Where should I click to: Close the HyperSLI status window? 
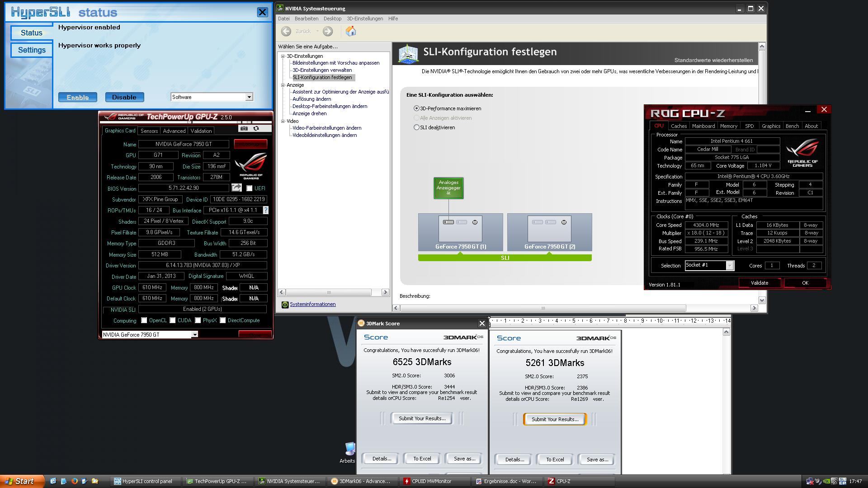click(262, 12)
